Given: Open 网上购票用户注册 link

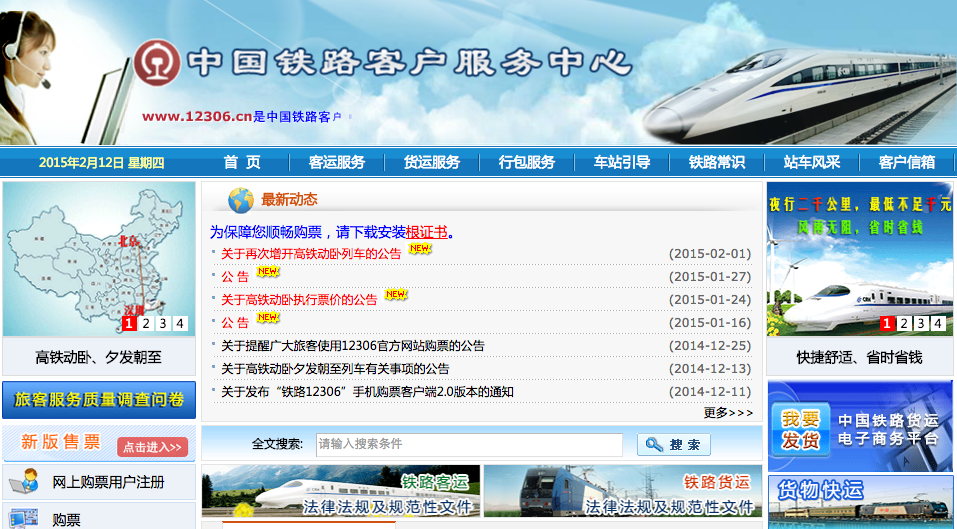Looking at the screenshot, I should click(x=109, y=482).
